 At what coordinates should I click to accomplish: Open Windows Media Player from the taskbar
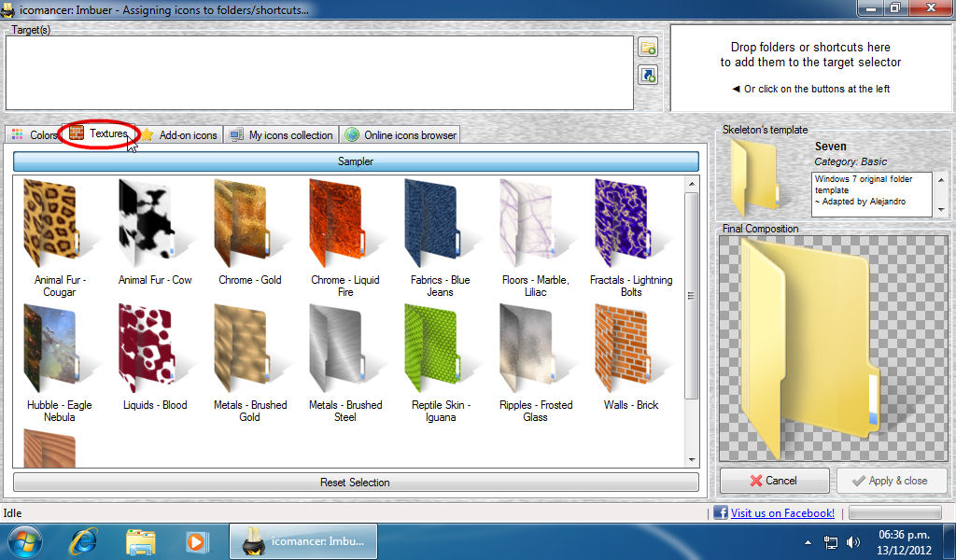point(196,541)
